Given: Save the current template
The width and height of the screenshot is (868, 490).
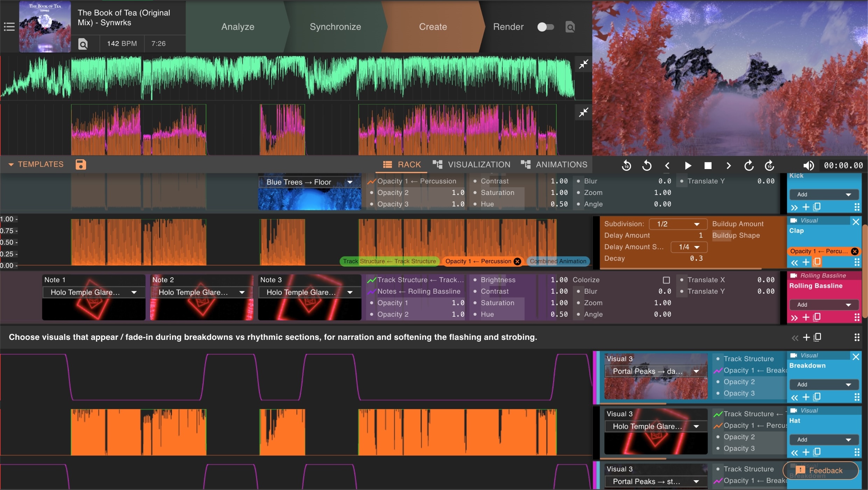Looking at the screenshot, I should click(80, 164).
